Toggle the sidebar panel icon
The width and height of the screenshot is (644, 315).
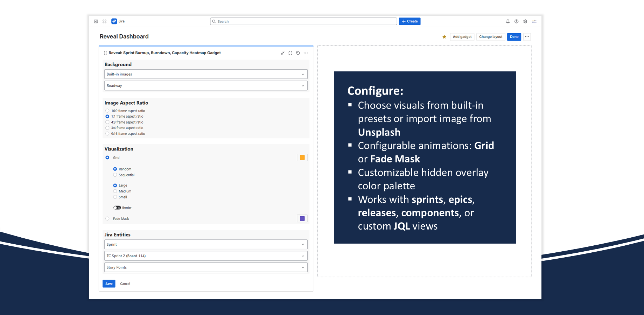(x=96, y=21)
